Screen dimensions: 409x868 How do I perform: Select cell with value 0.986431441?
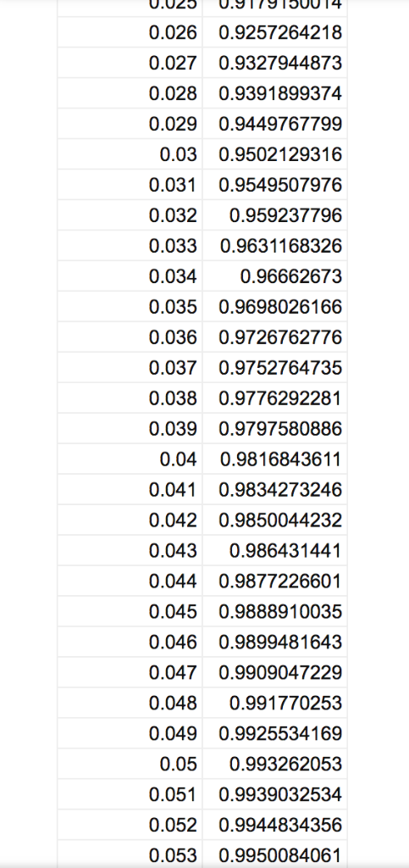coord(274,550)
